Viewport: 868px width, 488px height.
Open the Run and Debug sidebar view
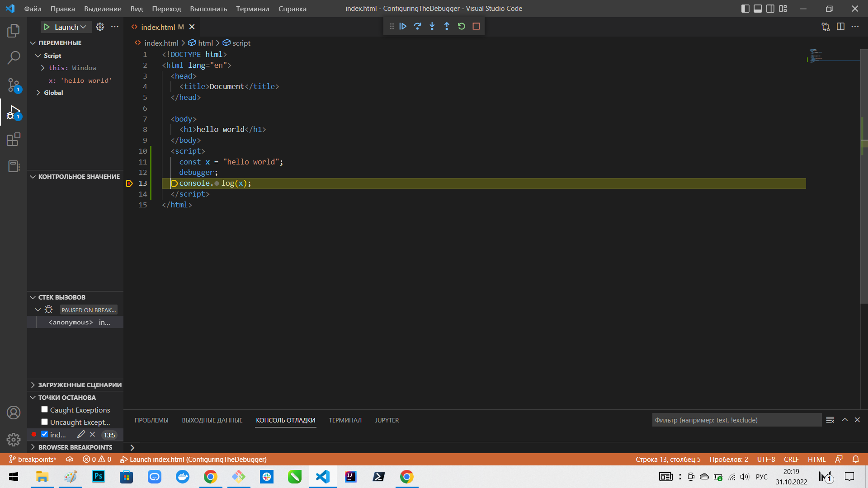tap(13, 113)
